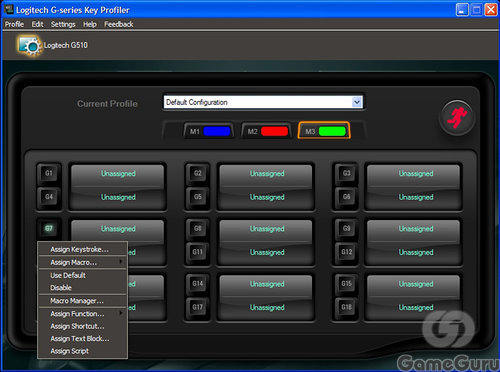
Task: Select the G5 key icon
Action: (x=198, y=197)
